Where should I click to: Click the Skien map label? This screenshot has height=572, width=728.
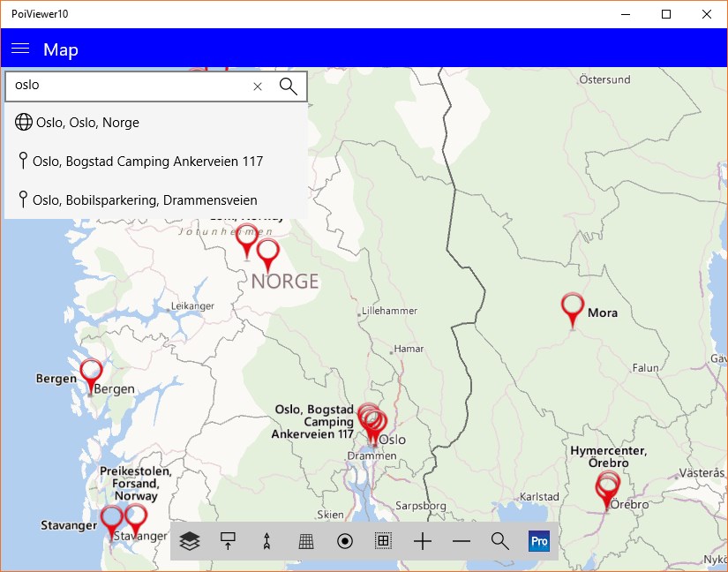pos(331,515)
